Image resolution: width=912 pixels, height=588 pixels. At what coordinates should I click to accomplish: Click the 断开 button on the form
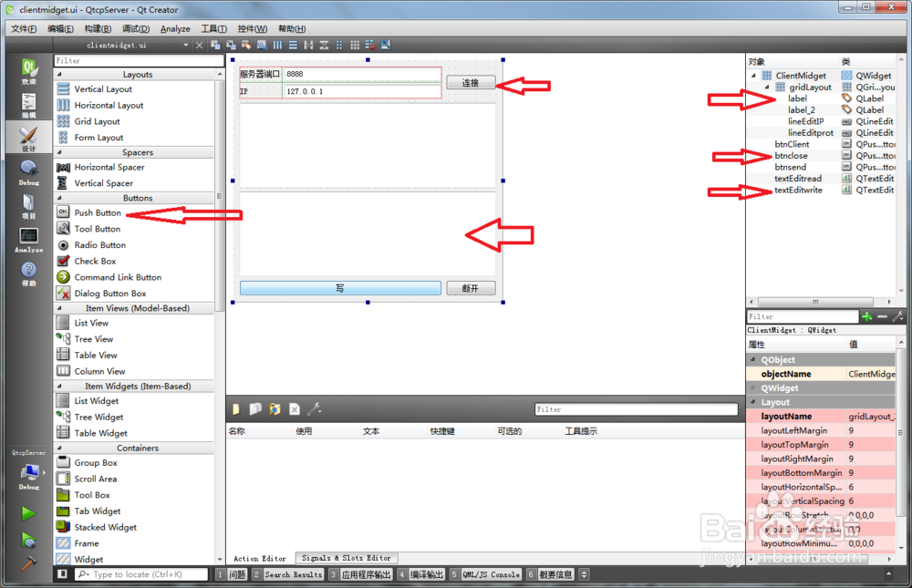click(x=472, y=288)
